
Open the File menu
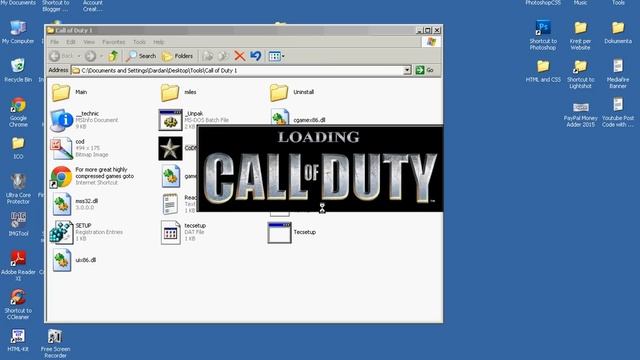(54, 42)
